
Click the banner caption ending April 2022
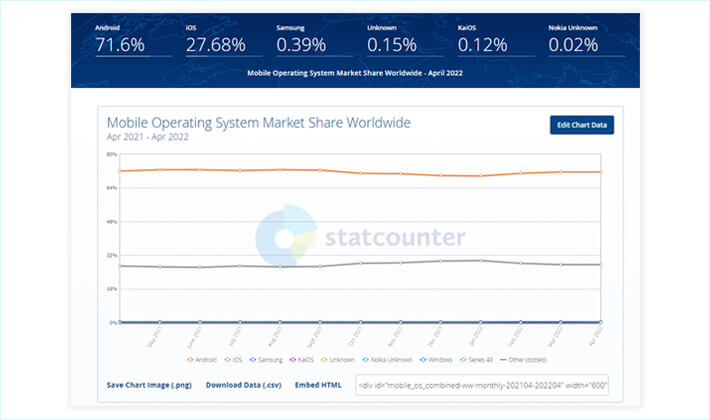pos(355,73)
